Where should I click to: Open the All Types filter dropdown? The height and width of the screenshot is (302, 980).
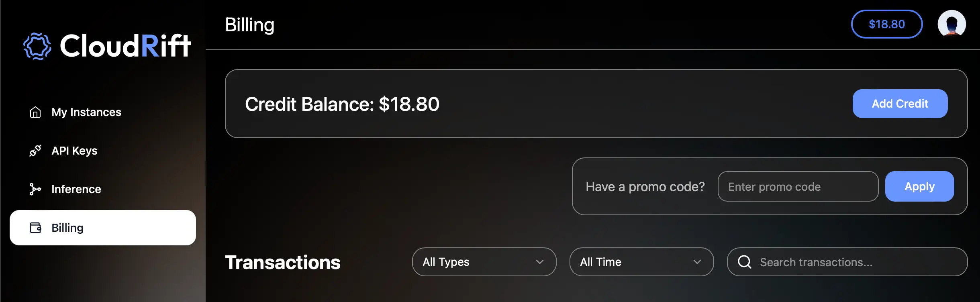click(x=484, y=262)
